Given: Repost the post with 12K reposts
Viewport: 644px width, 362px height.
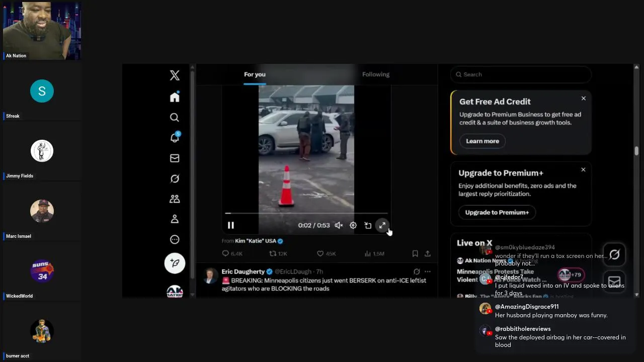Looking at the screenshot, I should point(278,253).
